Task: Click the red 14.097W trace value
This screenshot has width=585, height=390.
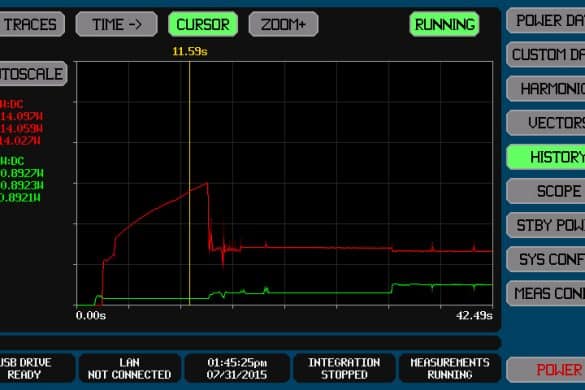Action: [x=22, y=116]
